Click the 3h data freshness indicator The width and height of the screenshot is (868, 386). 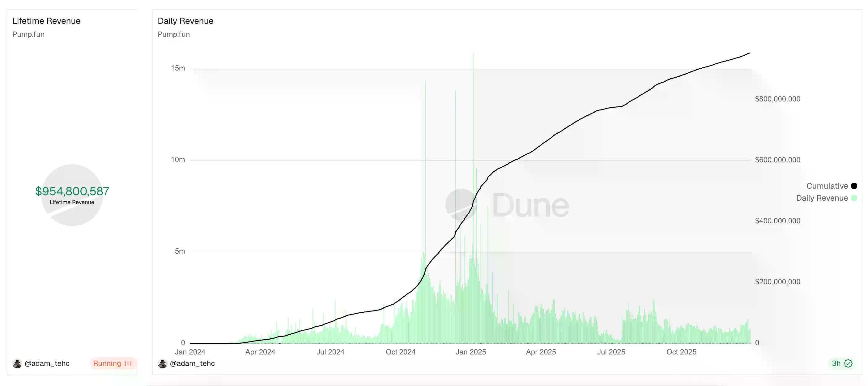(x=836, y=363)
